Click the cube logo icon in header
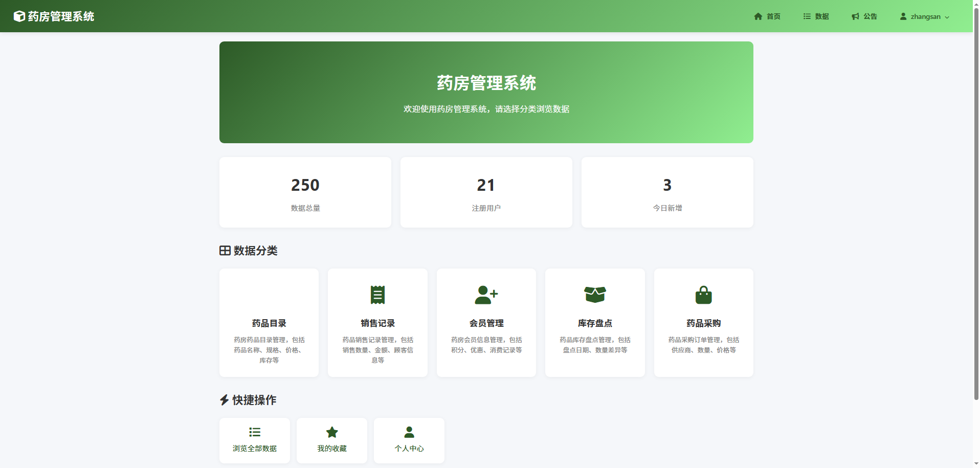 [19, 16]
